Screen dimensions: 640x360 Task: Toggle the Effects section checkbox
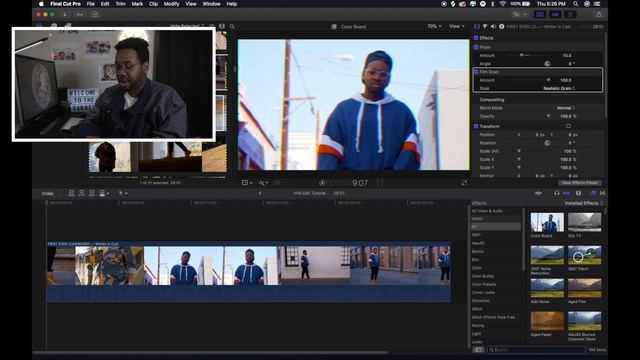[x=476, y=38]
